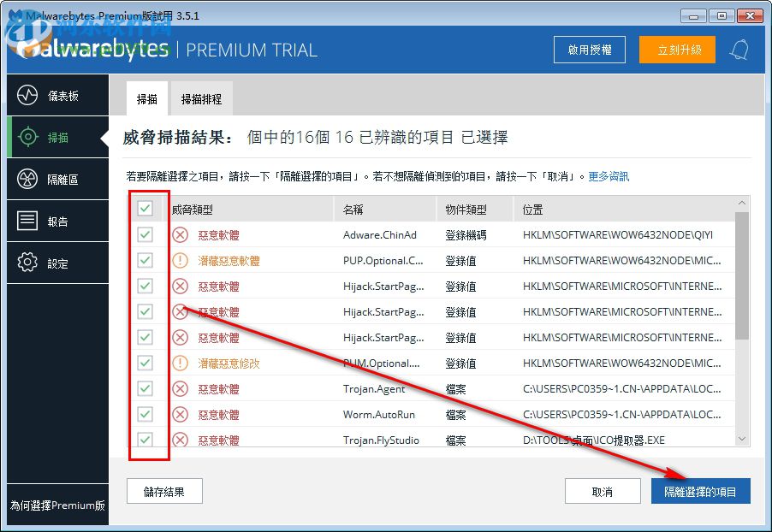
Task: Click the scrollbar up arrow
Action: pos(742,203)
